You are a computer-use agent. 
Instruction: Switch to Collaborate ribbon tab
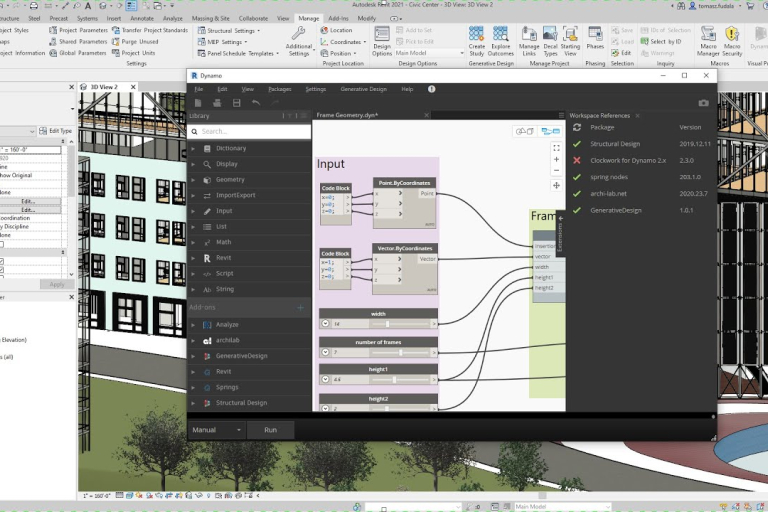(x=253, y=19)
